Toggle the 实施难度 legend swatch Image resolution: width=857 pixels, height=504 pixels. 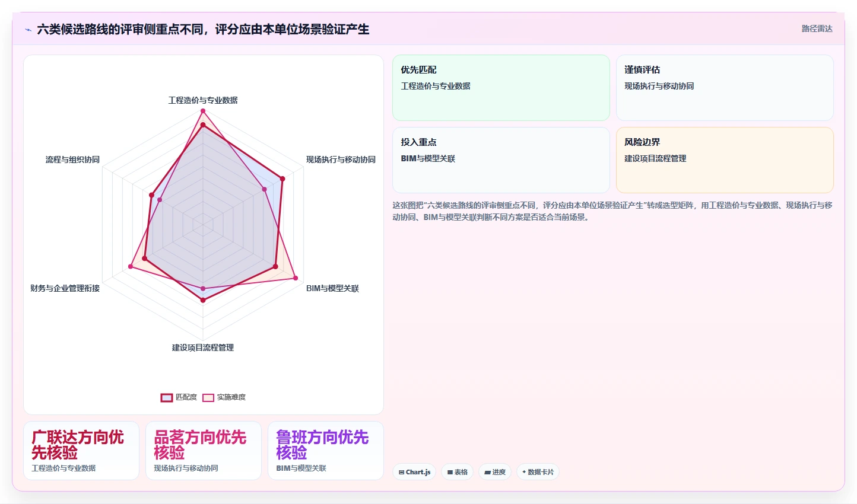click(208, 397)
